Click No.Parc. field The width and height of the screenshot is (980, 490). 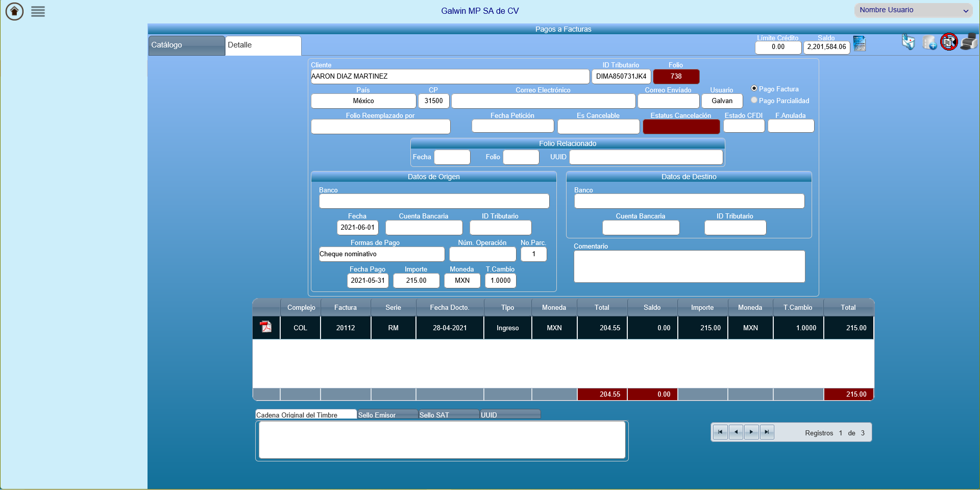pos(534,254)
